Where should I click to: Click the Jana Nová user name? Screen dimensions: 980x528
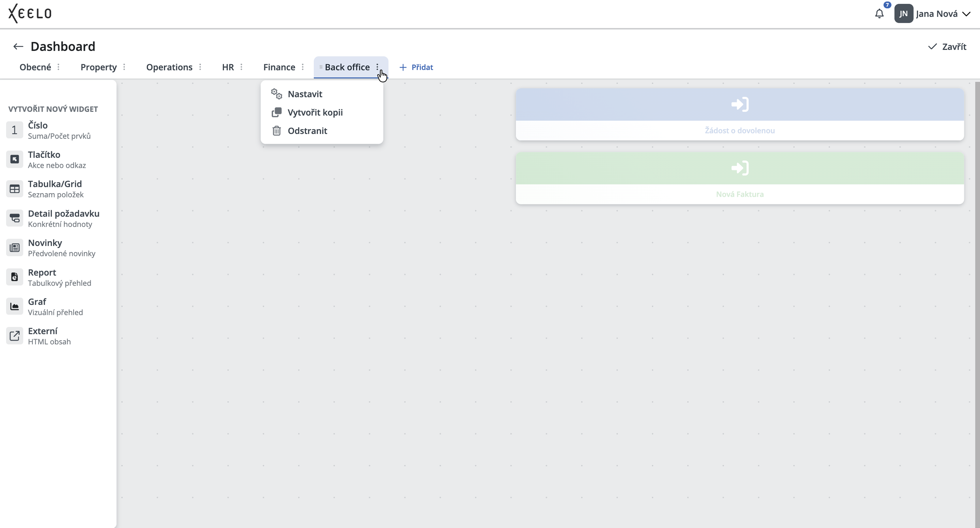click(937, 14)
